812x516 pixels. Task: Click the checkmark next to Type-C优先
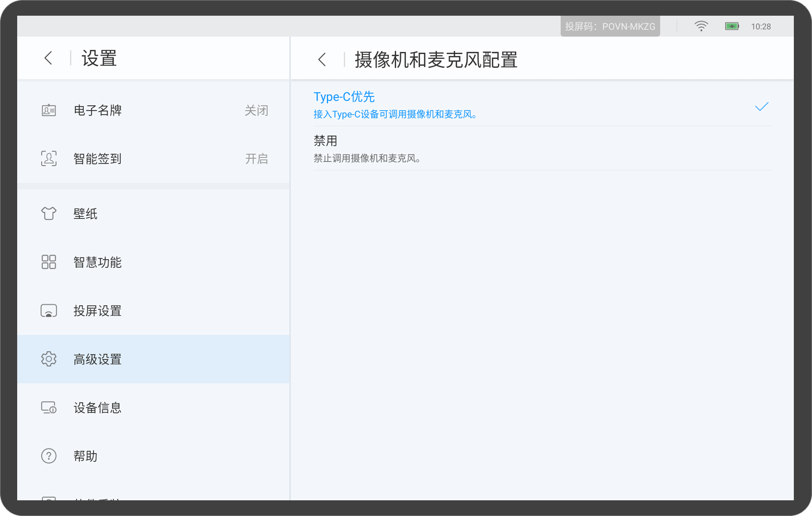tap(761, 106)
